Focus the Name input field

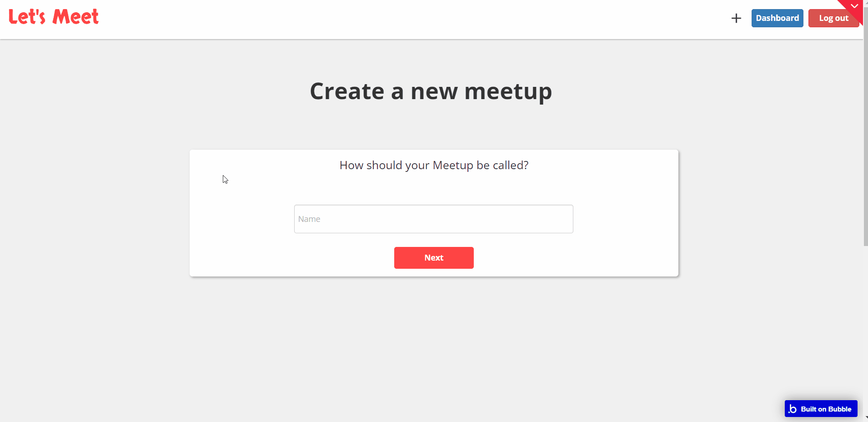[433, 219]
